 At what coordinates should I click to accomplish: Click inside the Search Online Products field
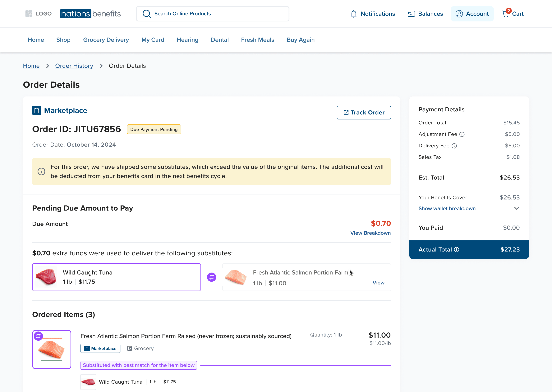[x=213, y=14]
